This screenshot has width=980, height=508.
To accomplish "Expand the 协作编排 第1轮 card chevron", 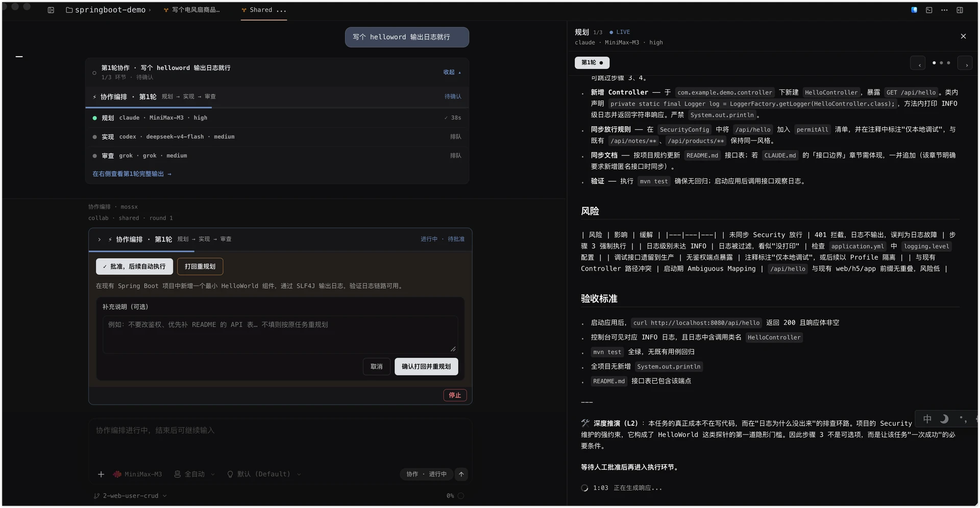I will pos(99,239).
